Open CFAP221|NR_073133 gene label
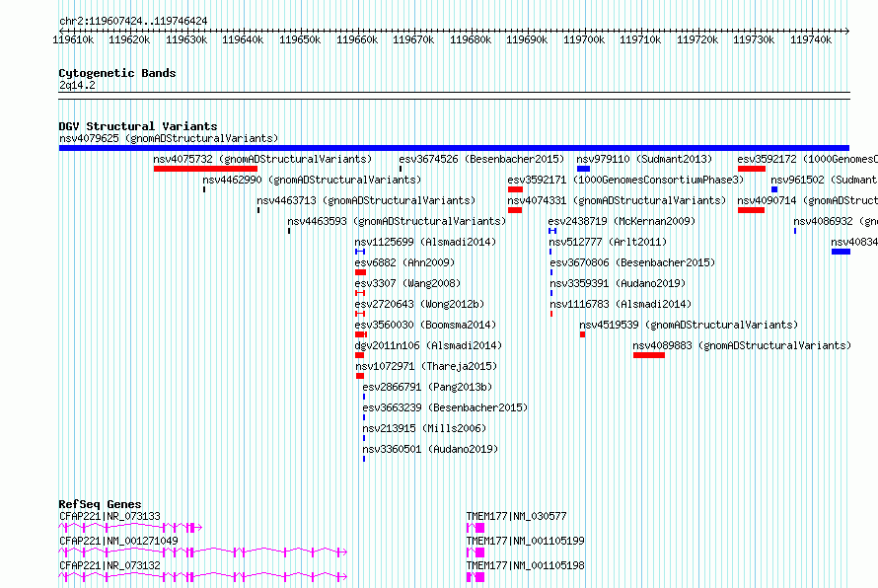The width and height of the screenshot is (878, 588). [110, 516]
